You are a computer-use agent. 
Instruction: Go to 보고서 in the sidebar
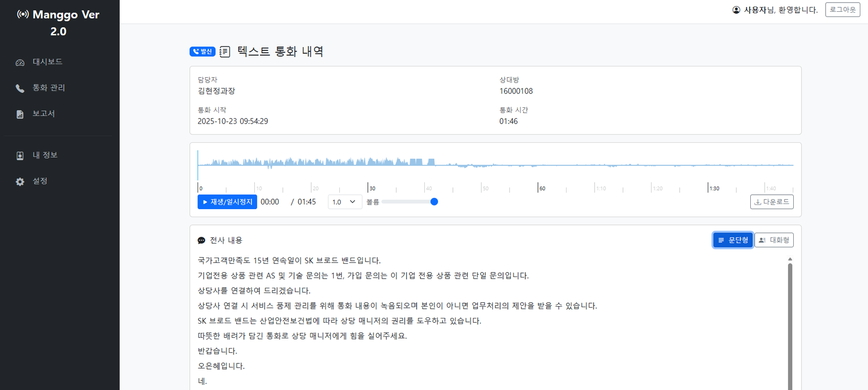click(x=44, y=113)
